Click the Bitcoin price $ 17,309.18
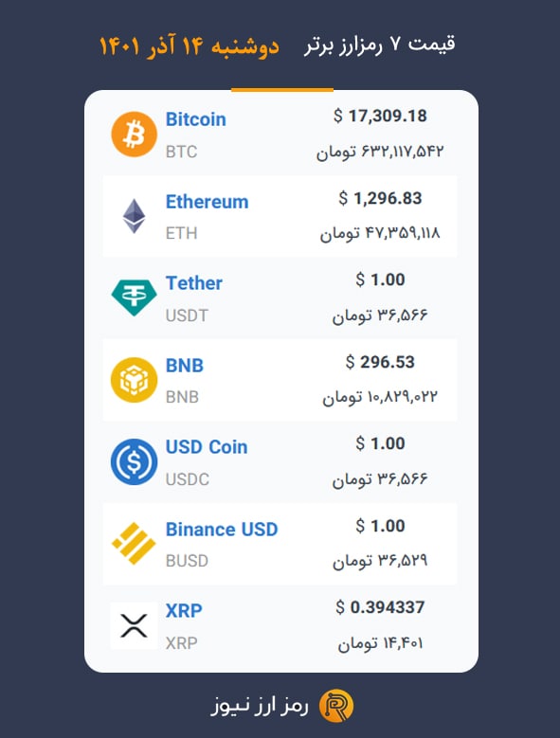 (380, 116)
